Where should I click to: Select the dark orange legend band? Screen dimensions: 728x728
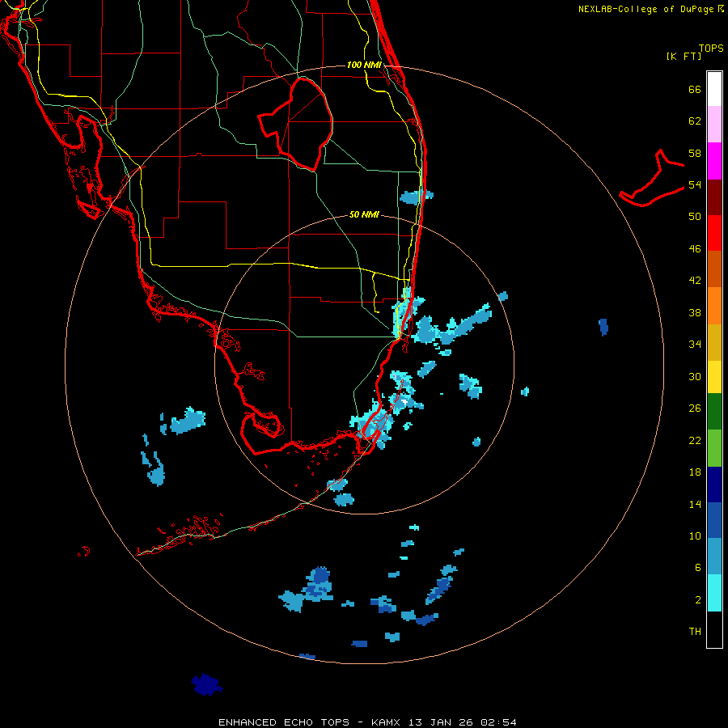pyautogui.click(x=714, y=269)
